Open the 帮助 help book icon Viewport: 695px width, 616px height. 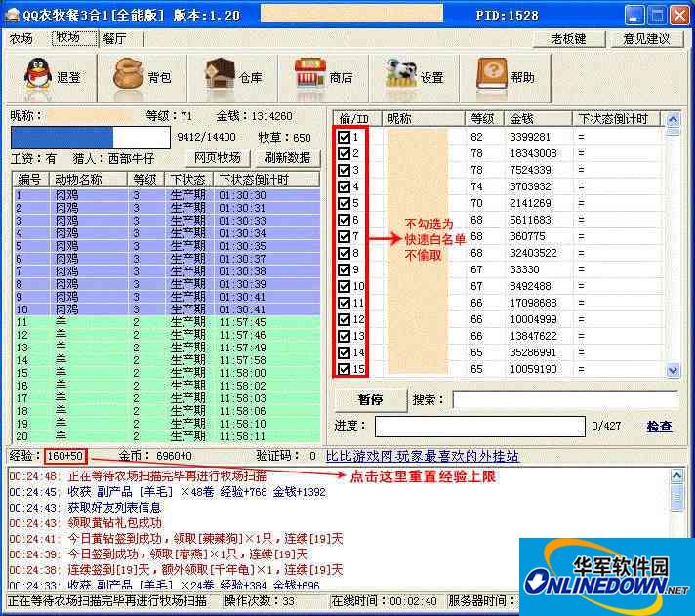tap(492, 74)
